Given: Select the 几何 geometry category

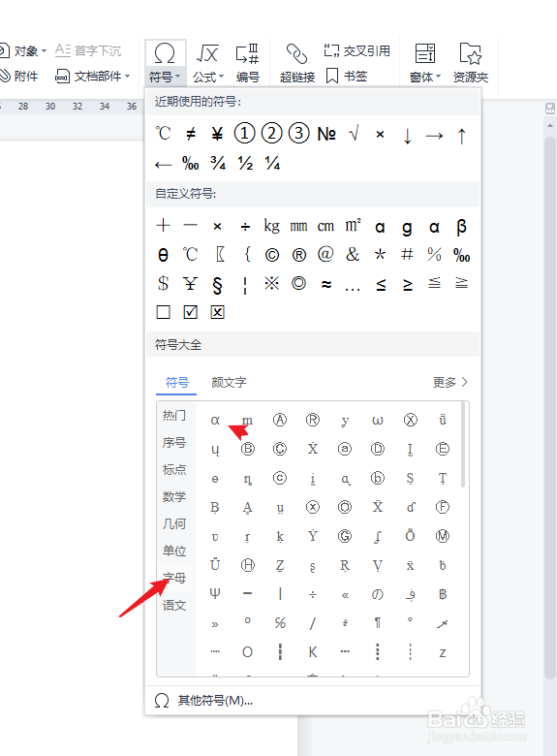Looking at the screenshot, I should [174, 523].
